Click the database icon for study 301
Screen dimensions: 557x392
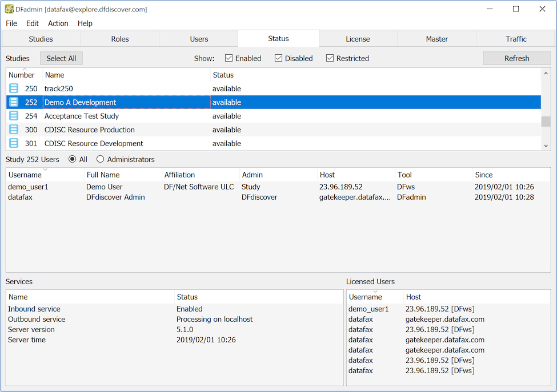tap(14, 143)
